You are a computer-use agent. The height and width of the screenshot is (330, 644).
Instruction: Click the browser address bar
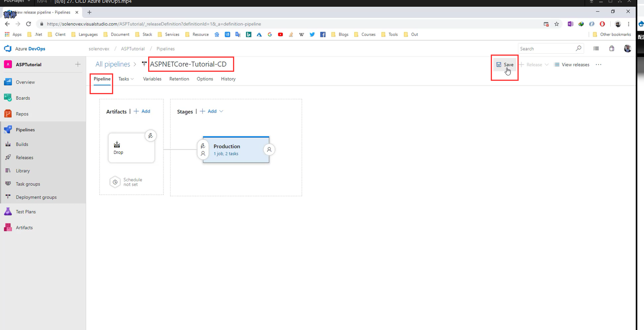tap(291, 24)
